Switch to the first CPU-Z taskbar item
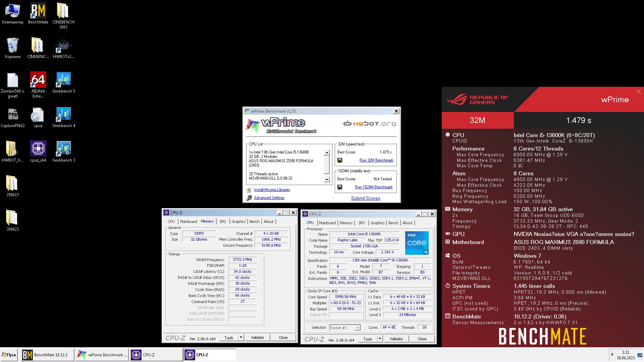The image size is (644, 362). pyautogui.click(x=156, y=355)
